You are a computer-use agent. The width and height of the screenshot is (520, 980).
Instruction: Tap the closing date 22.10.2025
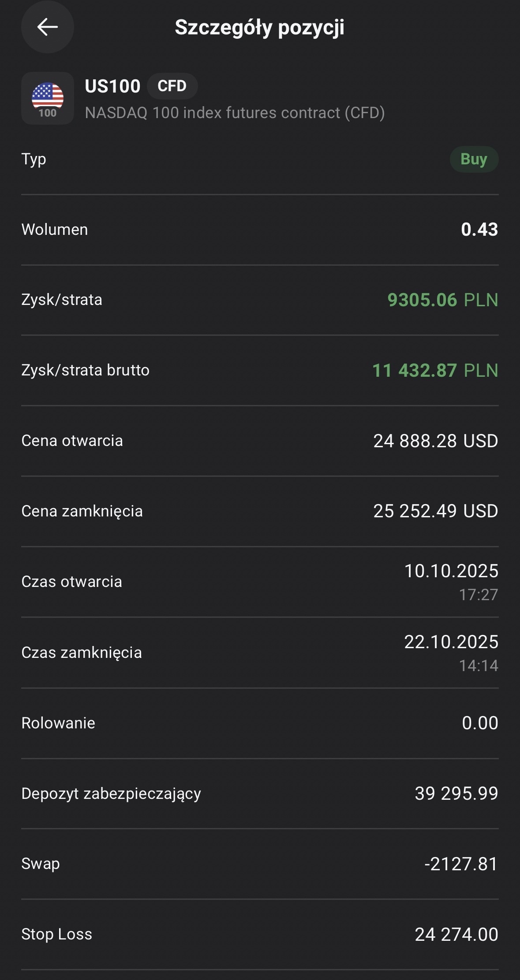click(451, 642)
